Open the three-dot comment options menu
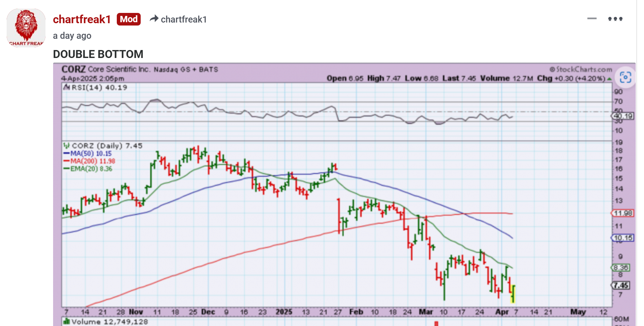 tap(615, 19)
